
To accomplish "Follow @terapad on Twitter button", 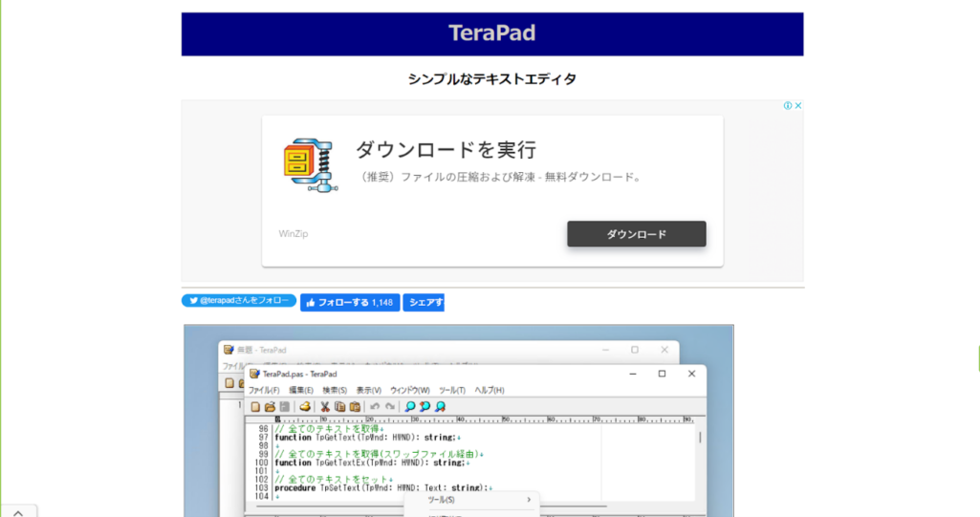I will [x=239, y=300].
